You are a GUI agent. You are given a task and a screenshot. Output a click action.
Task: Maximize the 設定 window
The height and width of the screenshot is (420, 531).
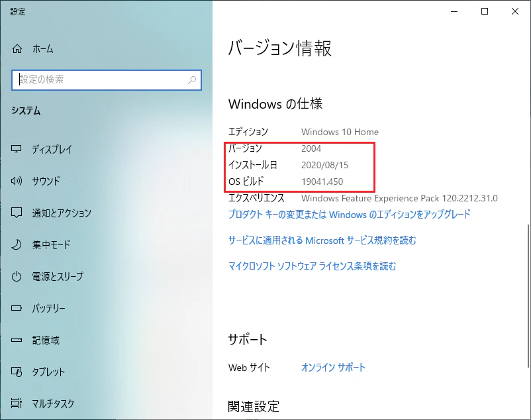point(485,11)
